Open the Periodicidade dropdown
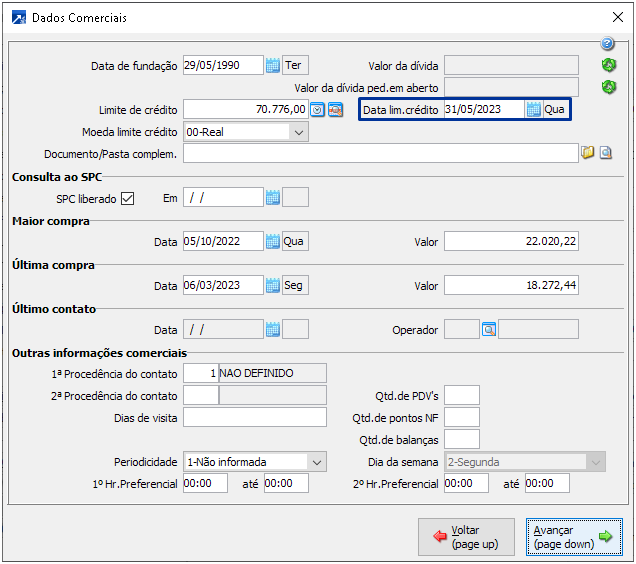This screenshot has height=564, width=636. coord(317,462)
